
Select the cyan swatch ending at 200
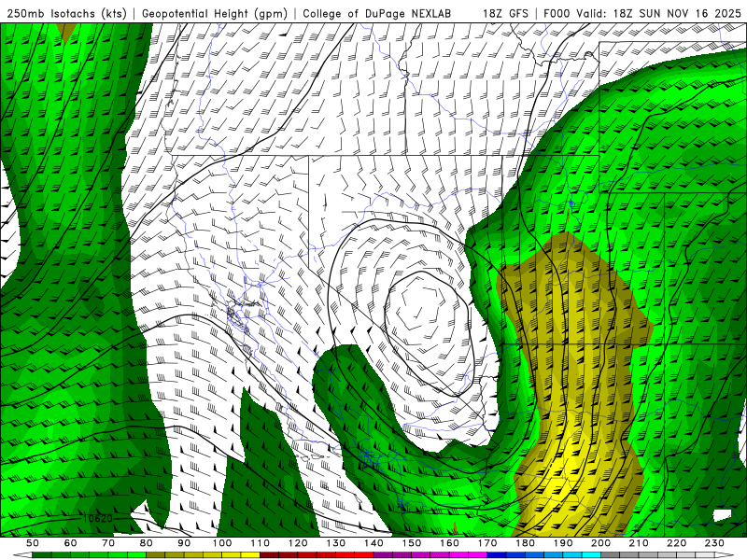pyautogui.click(x=591, y=554)
